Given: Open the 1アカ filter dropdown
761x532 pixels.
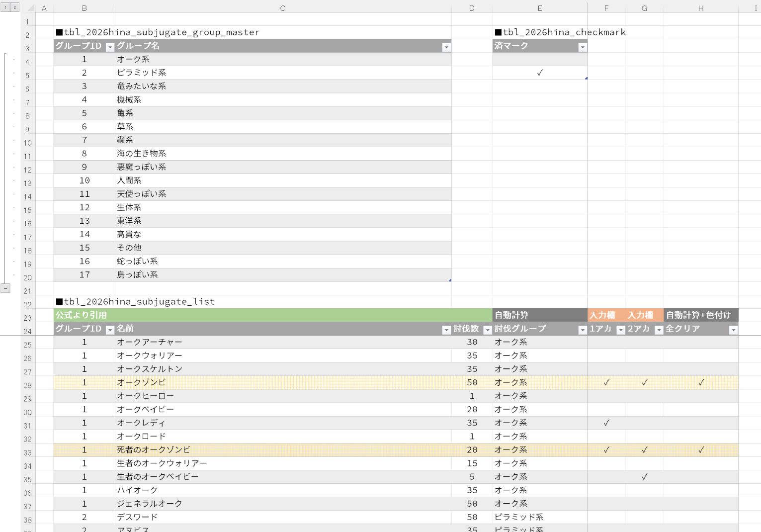Looking at the screenshot, I should tap(620, 330).
